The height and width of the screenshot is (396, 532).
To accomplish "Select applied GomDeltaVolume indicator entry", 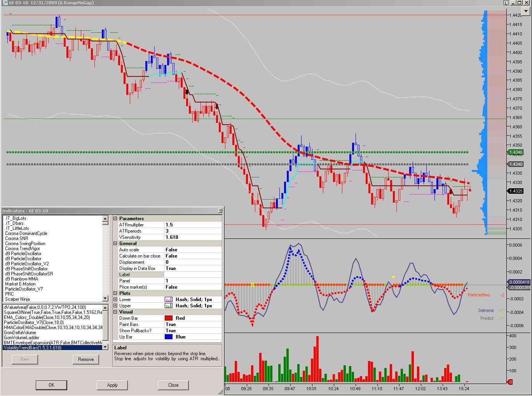I will click(x=52, y=333).
